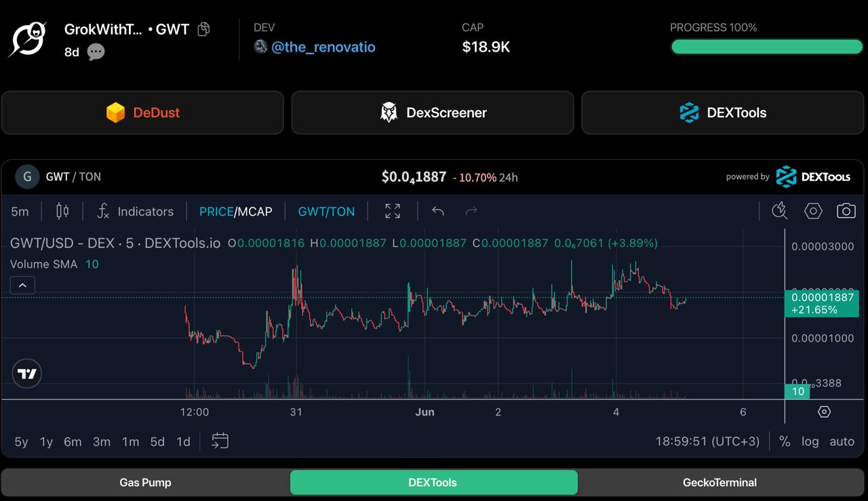Image resolution: width=868 pixels, height=501 pixels.
Task: Undo the last chart action
Action: click(438, 211)
